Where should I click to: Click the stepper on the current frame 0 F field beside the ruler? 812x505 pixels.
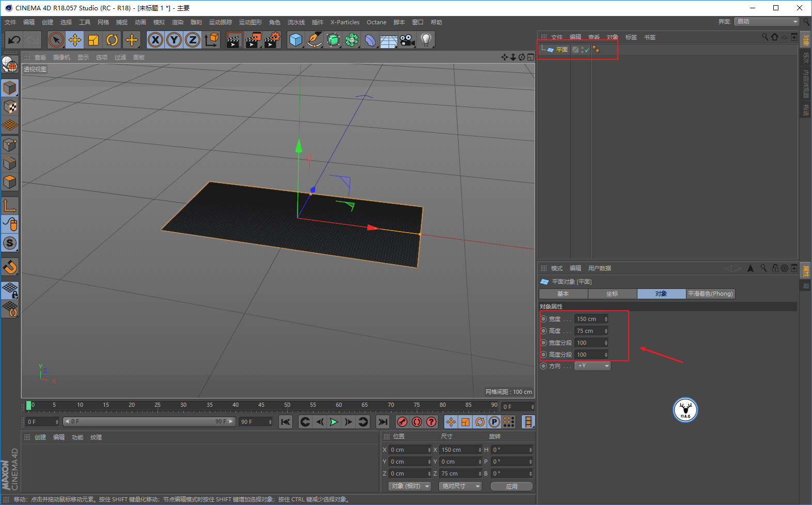point(532,407)
